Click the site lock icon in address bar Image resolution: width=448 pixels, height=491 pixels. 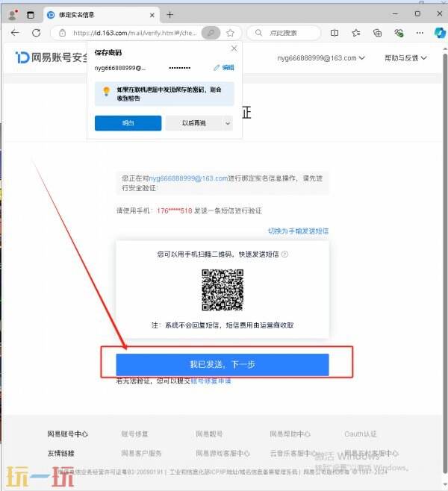[x=62, y=33]
